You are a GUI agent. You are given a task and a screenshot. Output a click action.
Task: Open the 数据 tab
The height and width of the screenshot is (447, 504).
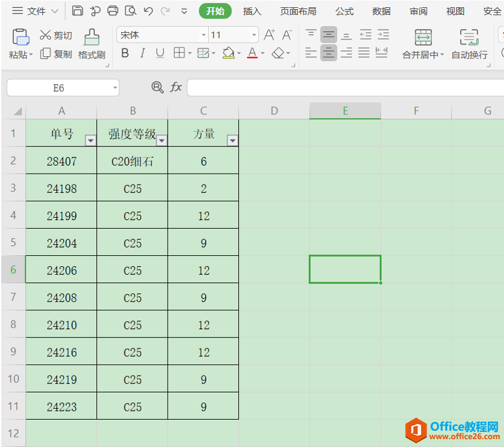coord(381,11)
